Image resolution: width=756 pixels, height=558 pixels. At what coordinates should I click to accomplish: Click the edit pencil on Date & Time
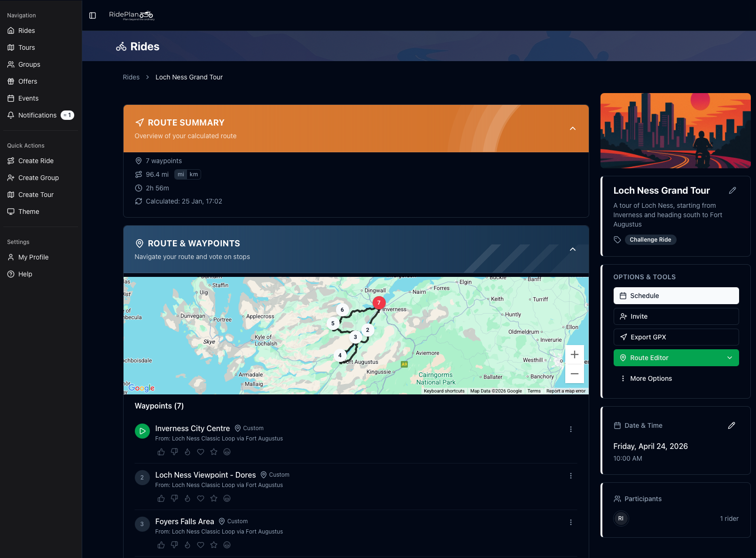point(732,425)
